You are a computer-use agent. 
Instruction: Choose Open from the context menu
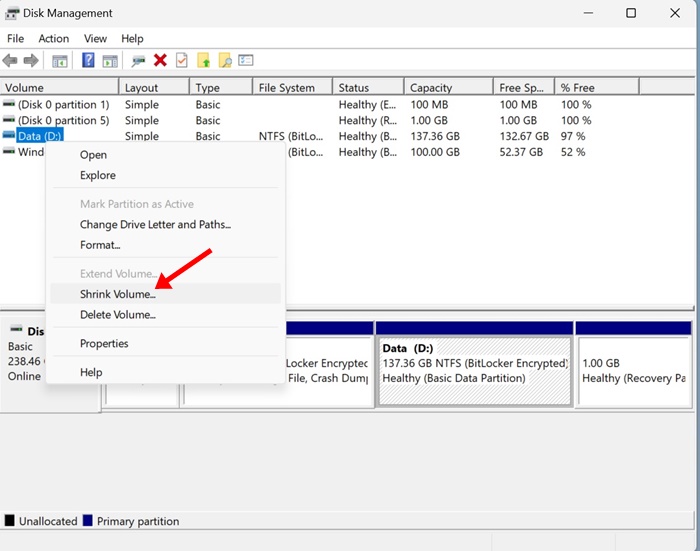pyautogui.click(x=166, y=155)
